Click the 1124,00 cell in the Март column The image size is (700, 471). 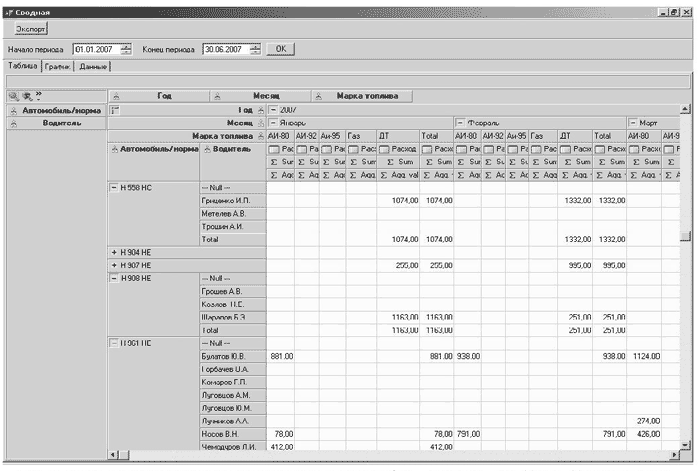(x=644, y=357)
